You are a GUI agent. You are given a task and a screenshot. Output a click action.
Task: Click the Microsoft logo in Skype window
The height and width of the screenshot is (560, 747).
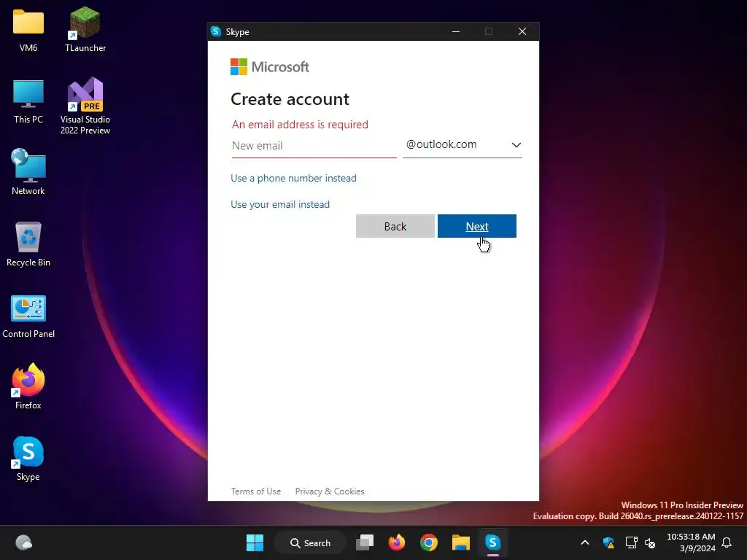270,66
